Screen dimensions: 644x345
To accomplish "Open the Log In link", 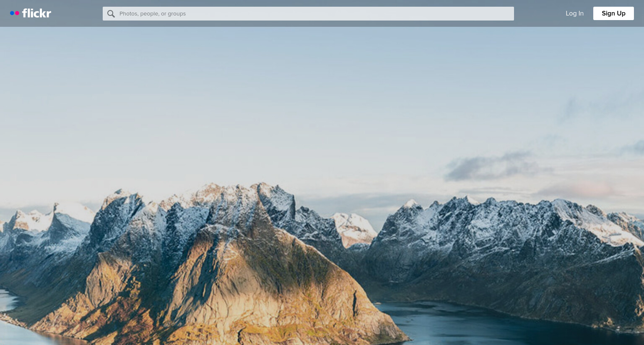I will pos(574,13).
